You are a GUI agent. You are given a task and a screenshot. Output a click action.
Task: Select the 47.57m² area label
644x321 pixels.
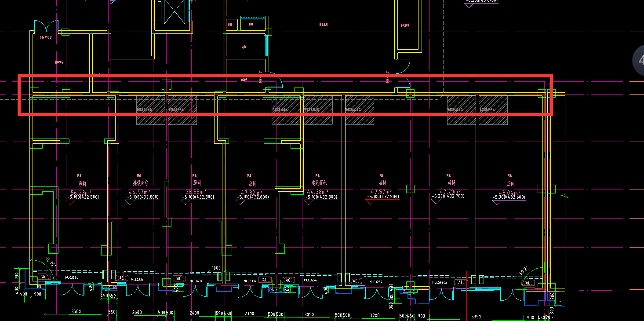(382, 192)
